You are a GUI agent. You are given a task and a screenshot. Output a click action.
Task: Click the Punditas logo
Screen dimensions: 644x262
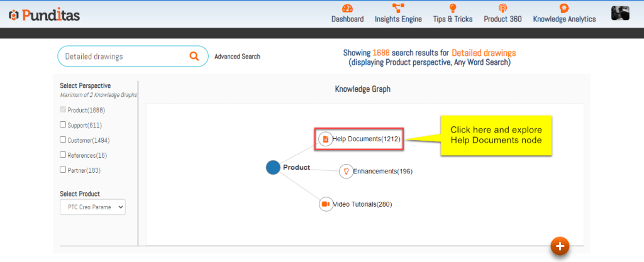[44, 15]
